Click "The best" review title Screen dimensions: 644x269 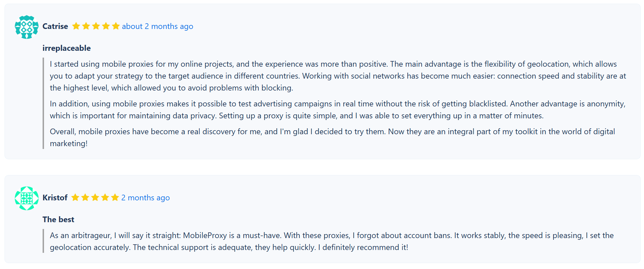(x=58, y=220)
